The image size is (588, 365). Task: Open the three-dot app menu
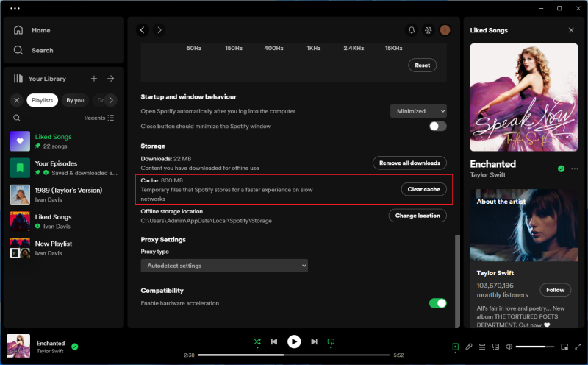coord(15,8)
